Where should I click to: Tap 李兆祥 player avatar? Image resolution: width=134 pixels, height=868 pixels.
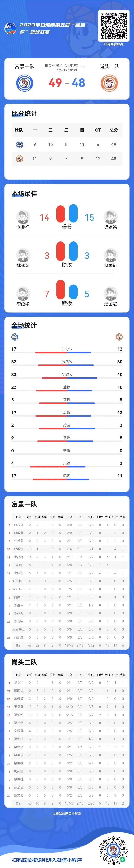(23, 217)
